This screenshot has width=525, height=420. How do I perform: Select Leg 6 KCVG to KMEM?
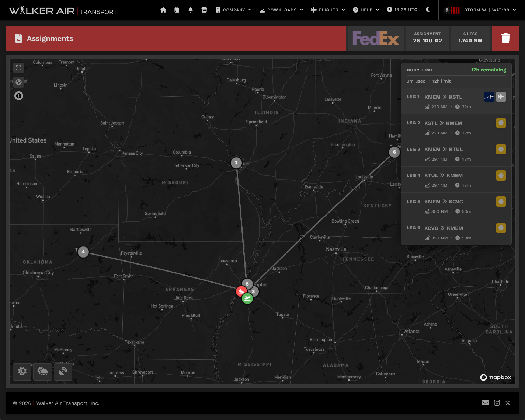pos(456,232)
